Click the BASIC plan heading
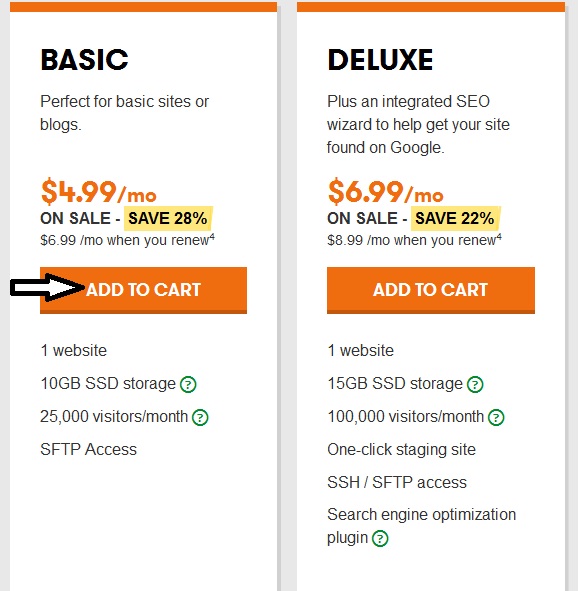Screen dimensions: 578x591 (84, 60)
